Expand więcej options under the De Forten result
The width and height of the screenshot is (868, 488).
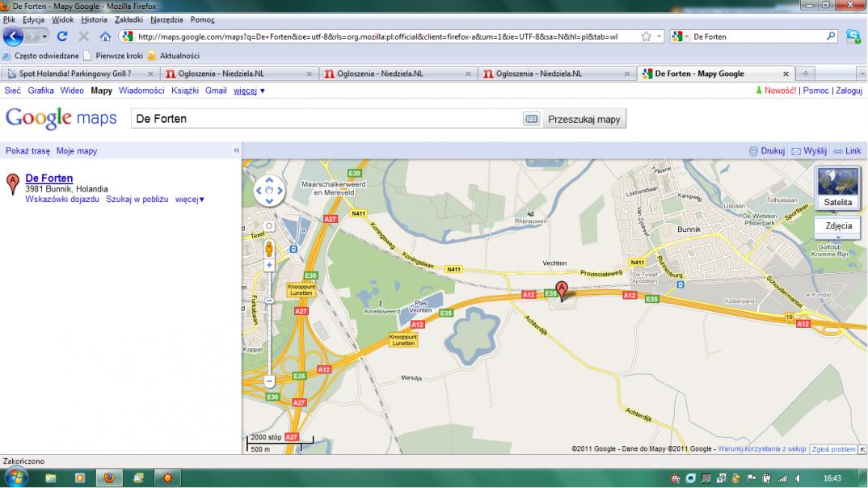click(x=190, y=200)
